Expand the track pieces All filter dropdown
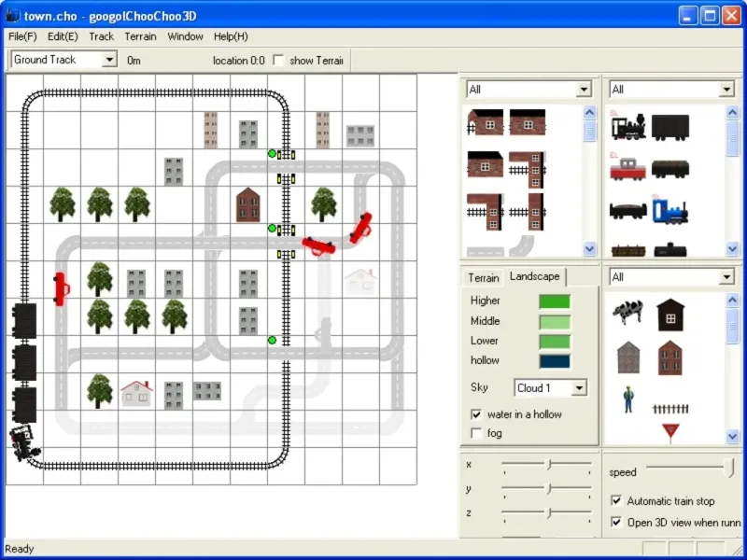 (584, 89)
